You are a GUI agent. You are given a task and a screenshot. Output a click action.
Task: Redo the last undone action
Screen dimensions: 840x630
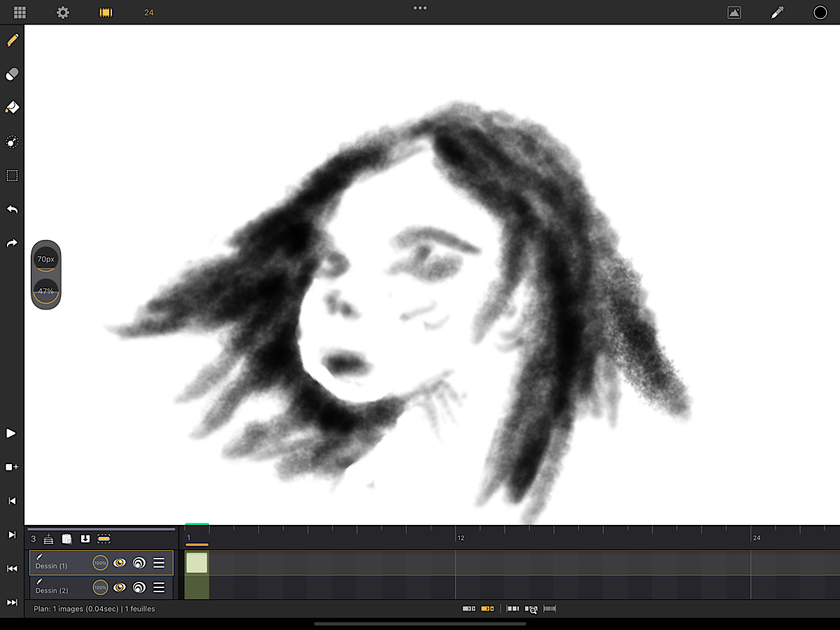(x=12, y=244)
